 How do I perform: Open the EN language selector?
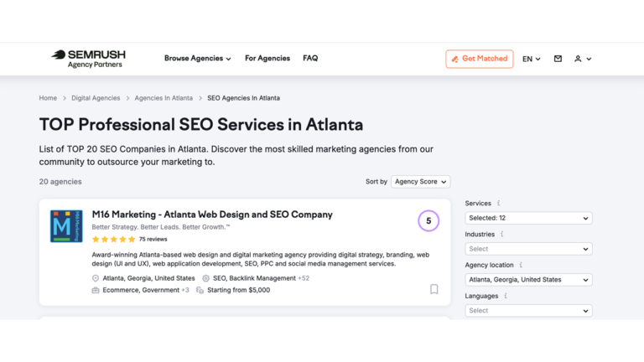click(x=531, y=59)
